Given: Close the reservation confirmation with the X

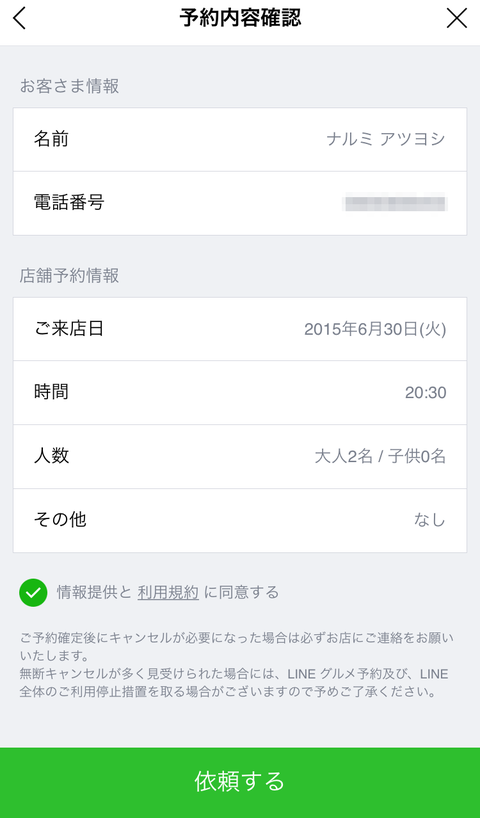Looking at the screenshot, I should pyautogui.click(x=457, y=18).
